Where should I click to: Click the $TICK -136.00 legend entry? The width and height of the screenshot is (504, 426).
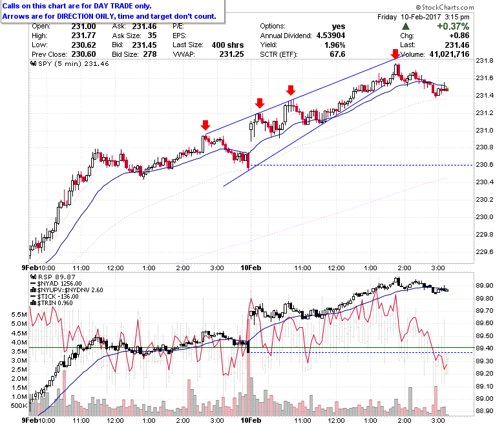coord(54,297)
